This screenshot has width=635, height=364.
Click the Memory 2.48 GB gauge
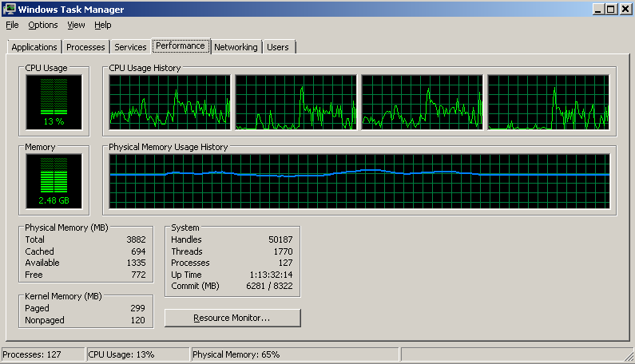[54, 181]
